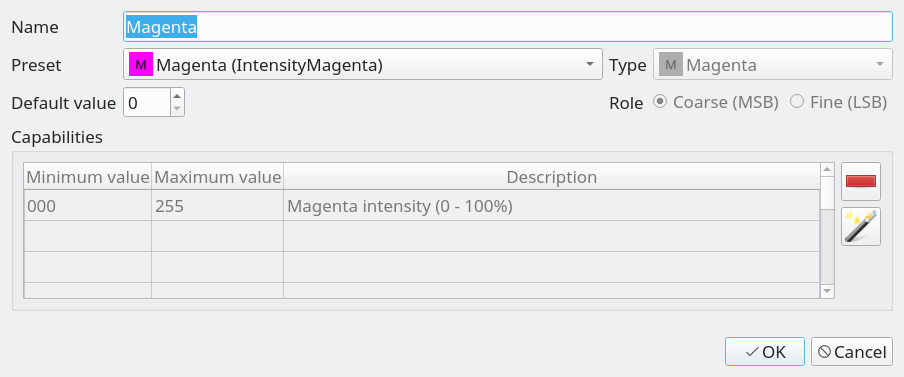Screen dimensions: 904x377
Task: Click OK to confirm channel
Action: click(764, 352)
